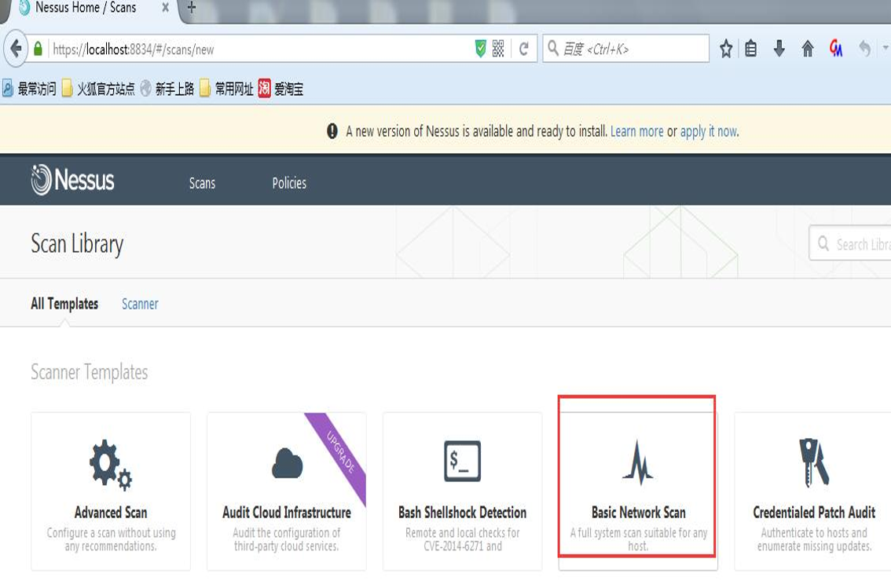Viewport: 891px width, 588px height.
Task: Open the QR code icon in address bar
Action: (498, 49)
